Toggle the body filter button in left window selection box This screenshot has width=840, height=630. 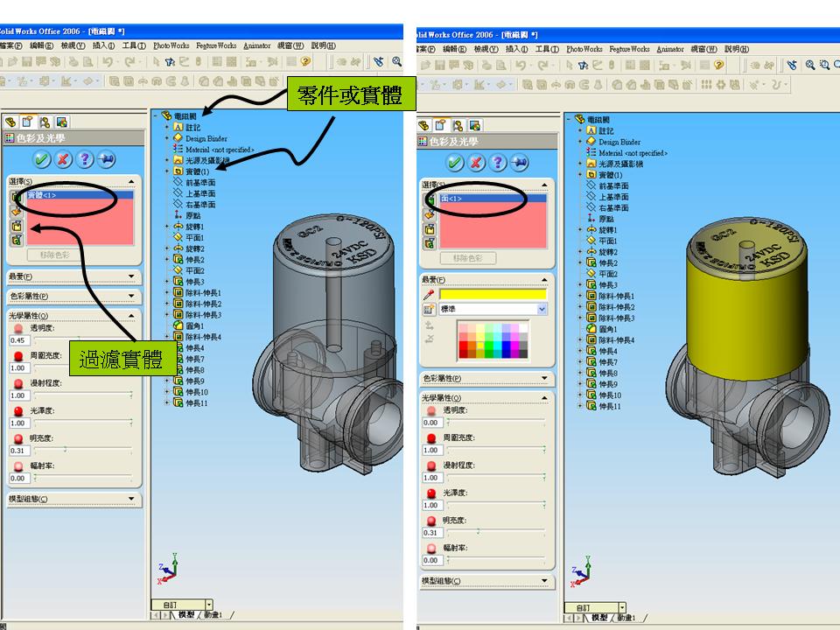click(16, 226)
